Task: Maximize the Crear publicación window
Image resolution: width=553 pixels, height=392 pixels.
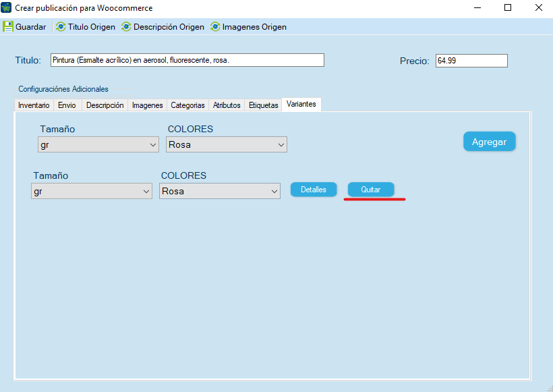Action: point(508,8)
